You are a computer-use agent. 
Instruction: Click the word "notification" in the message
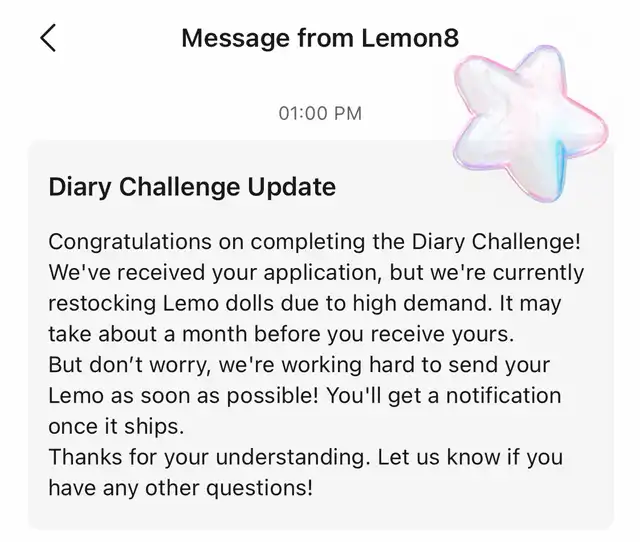click(x=504, y=396)
